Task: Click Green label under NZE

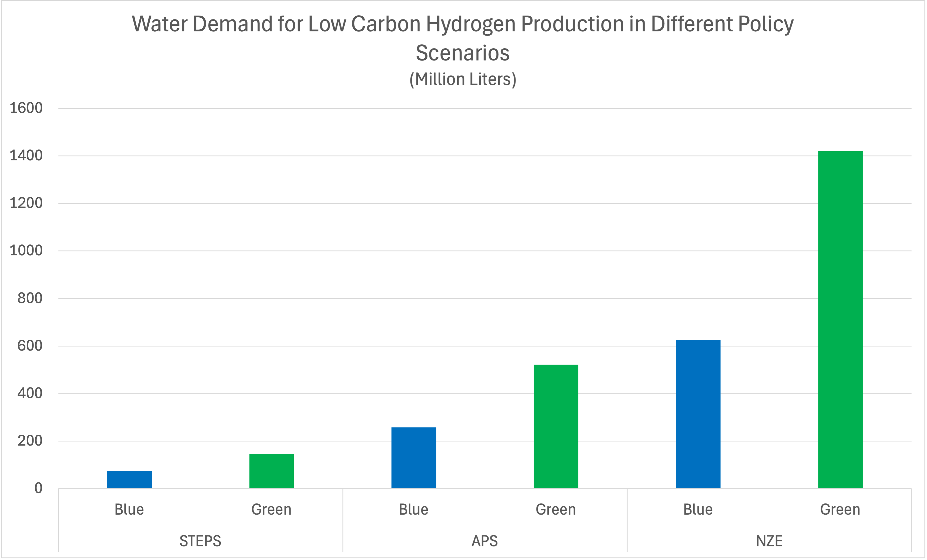Action: coord(840,510)
